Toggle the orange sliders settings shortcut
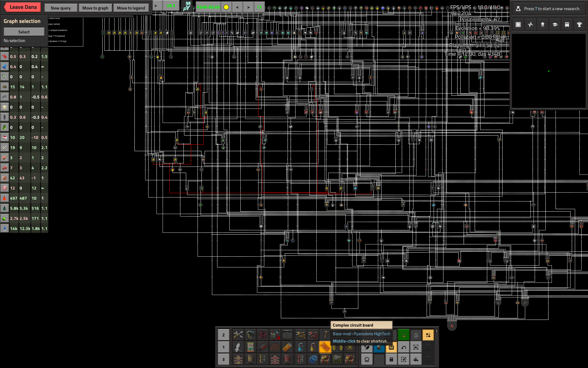This screenshot has width=588, height=368. 428,335
